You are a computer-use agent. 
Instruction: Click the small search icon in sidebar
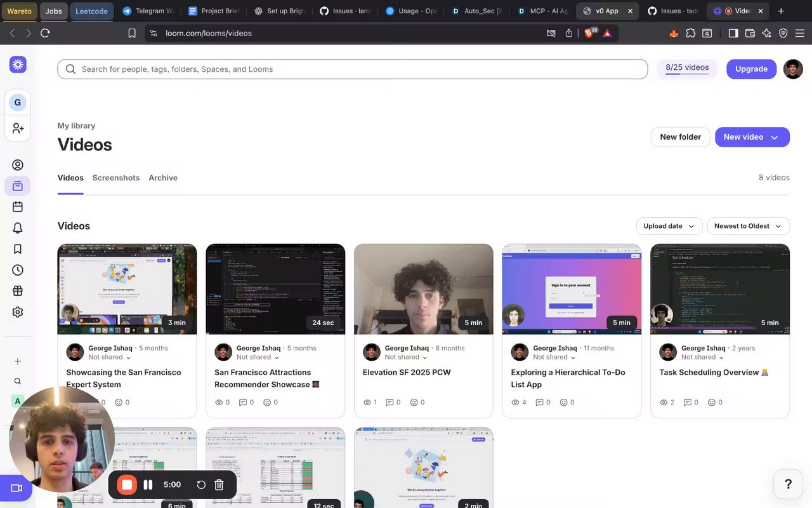point(18,381)
